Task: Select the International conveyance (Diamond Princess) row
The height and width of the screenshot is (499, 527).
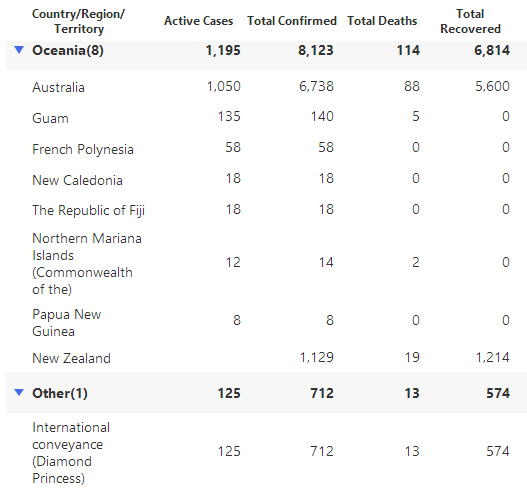Action: [x=266, y=452]
